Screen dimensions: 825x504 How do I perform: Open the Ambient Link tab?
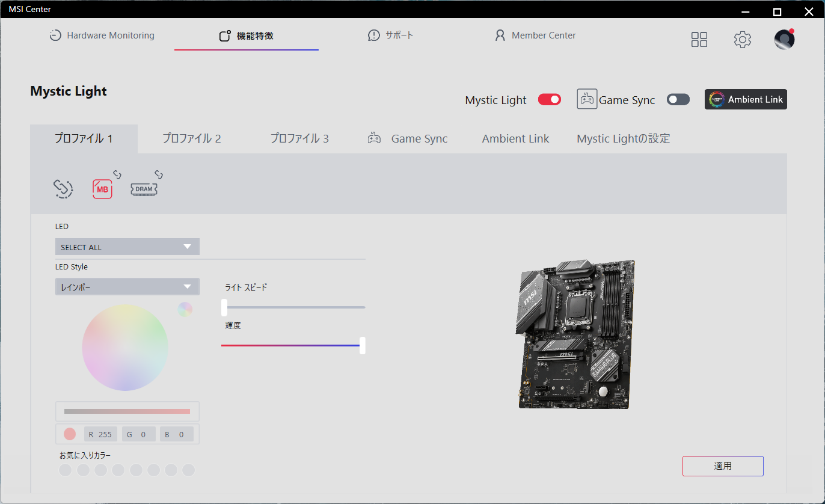[x=516, y=139]
